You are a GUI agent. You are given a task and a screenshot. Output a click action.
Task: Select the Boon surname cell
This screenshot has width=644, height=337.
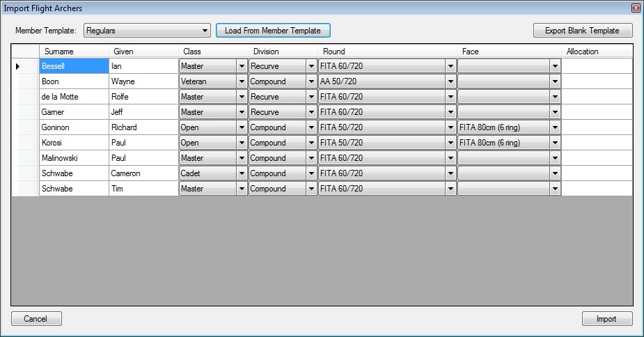[x=74, y=81]
